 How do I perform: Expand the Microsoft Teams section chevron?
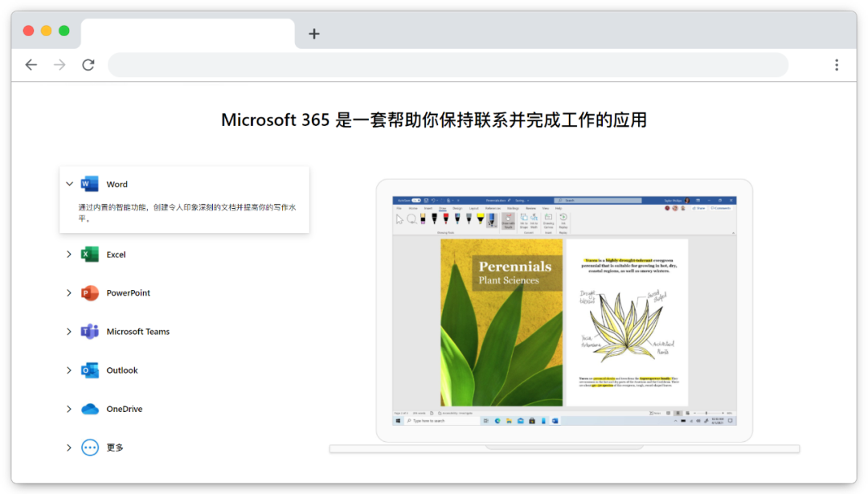[69, 332]
